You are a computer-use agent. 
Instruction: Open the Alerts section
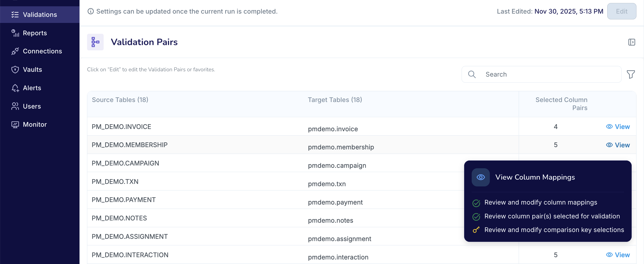coord(32,88)
